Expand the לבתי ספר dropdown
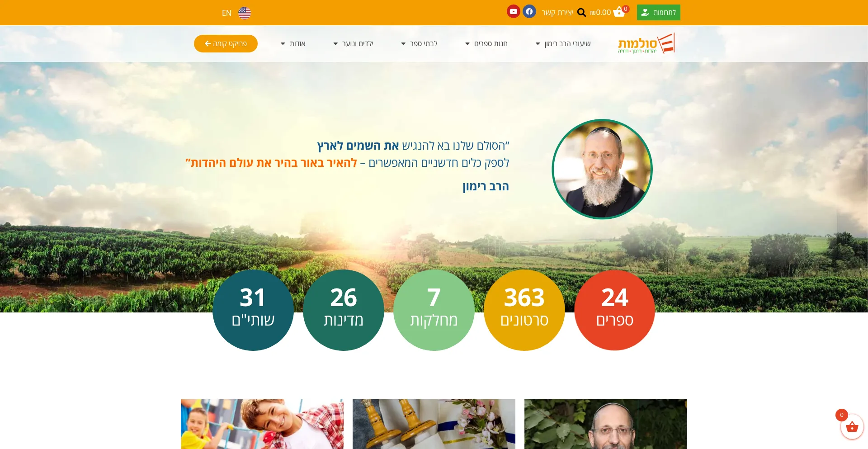 click(419, 44)
